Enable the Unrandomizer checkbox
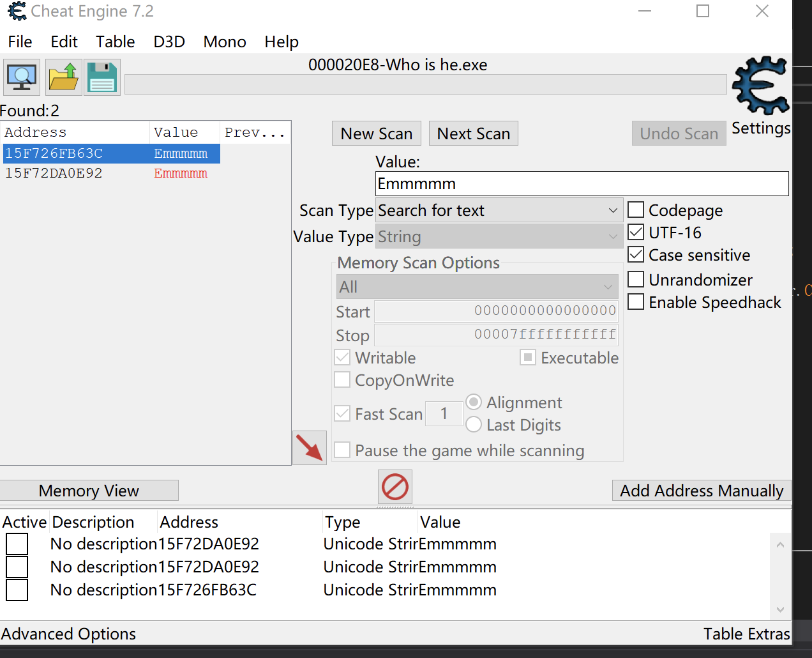Viewport: 812px width, 658px height. [636, 279]
